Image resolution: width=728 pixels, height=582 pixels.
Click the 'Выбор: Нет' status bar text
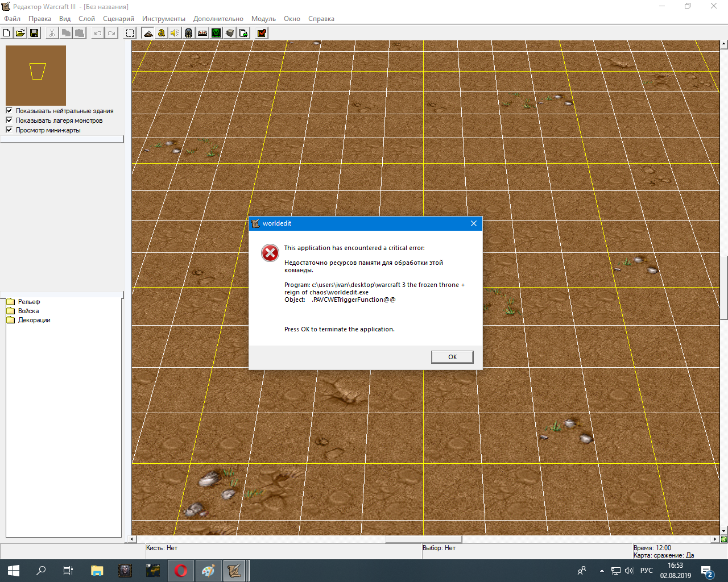[x=439, y=548]
